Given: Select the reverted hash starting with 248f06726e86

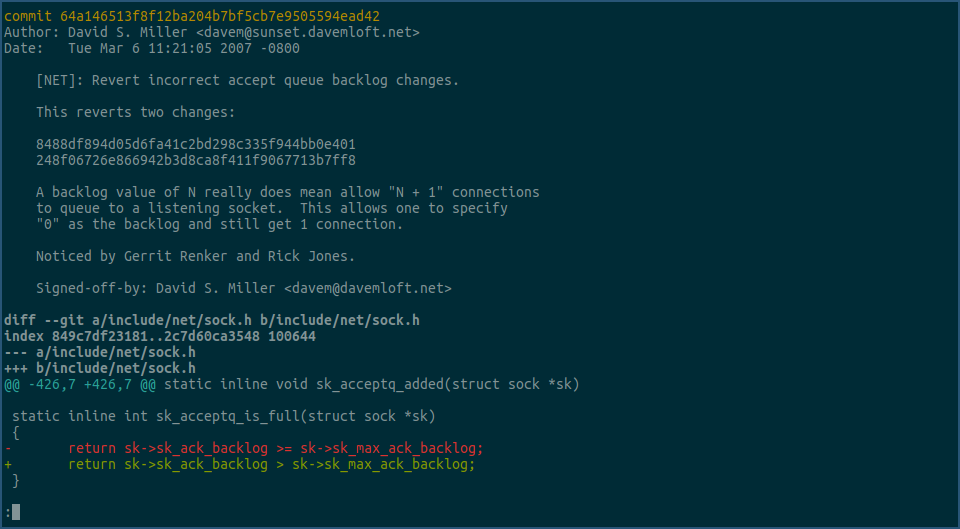Looking at the screenshot, I should [x=195, y=160].
